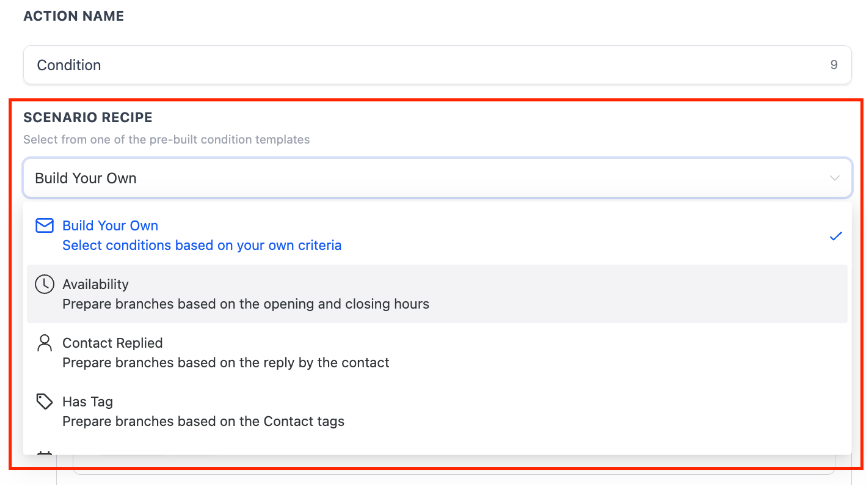Click "Select conditions based on your own criteria"
The width and height of the screenshot is (867, 485).
click(x=202, y=245)
